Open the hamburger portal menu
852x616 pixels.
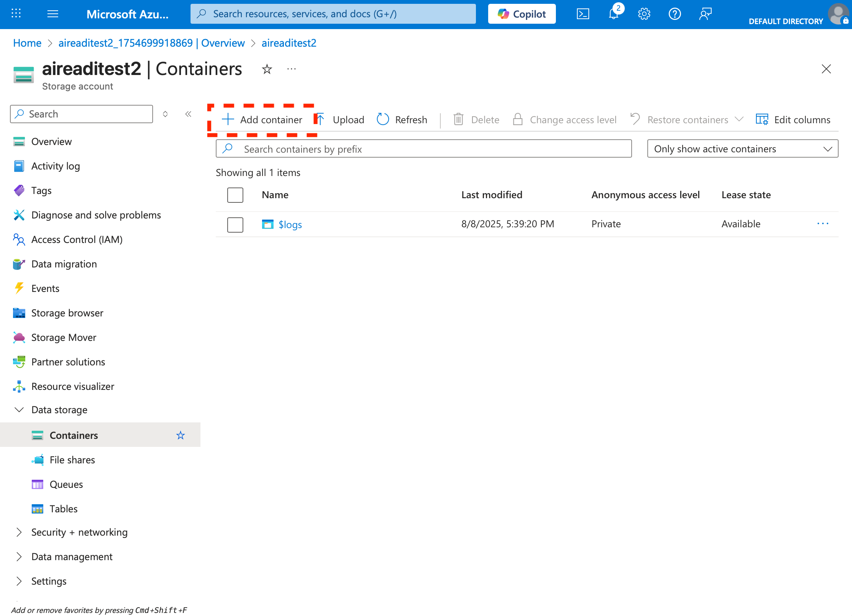[53, 14]
